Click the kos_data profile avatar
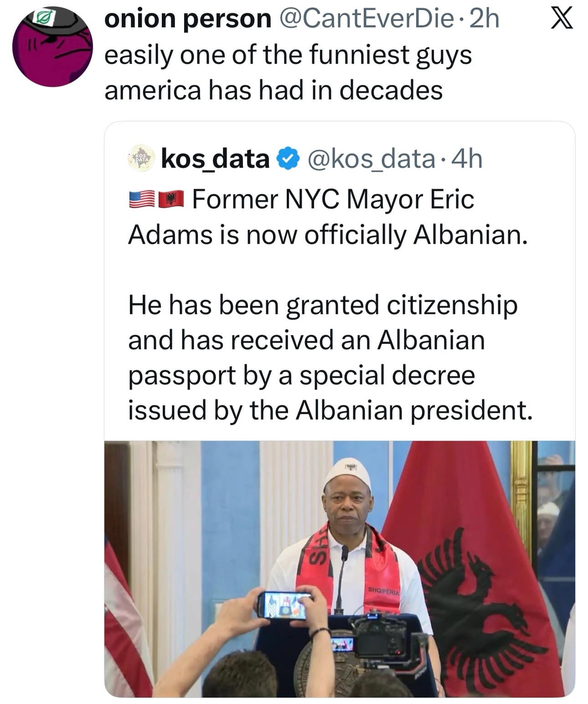Viewport: 588px width, 704px height. point(141,158)
